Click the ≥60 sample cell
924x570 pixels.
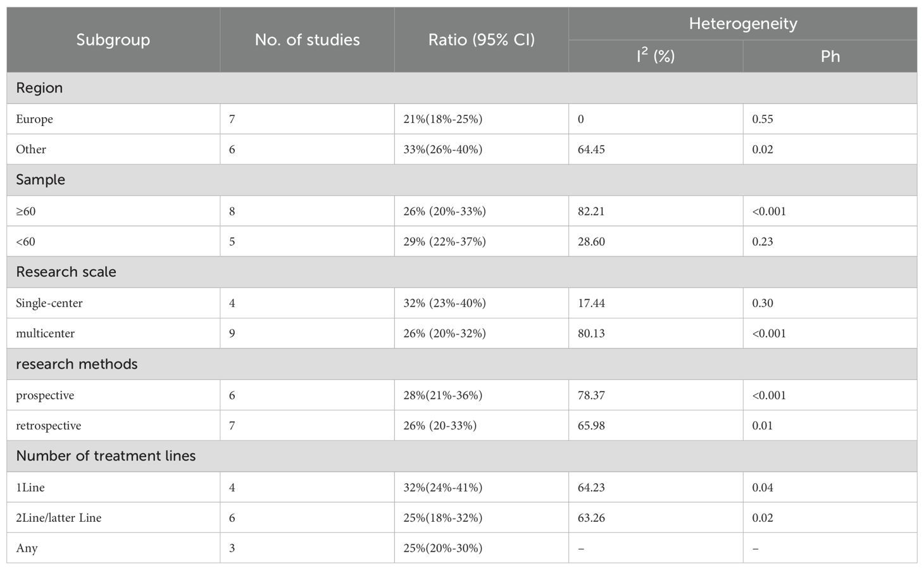[113, 211]
